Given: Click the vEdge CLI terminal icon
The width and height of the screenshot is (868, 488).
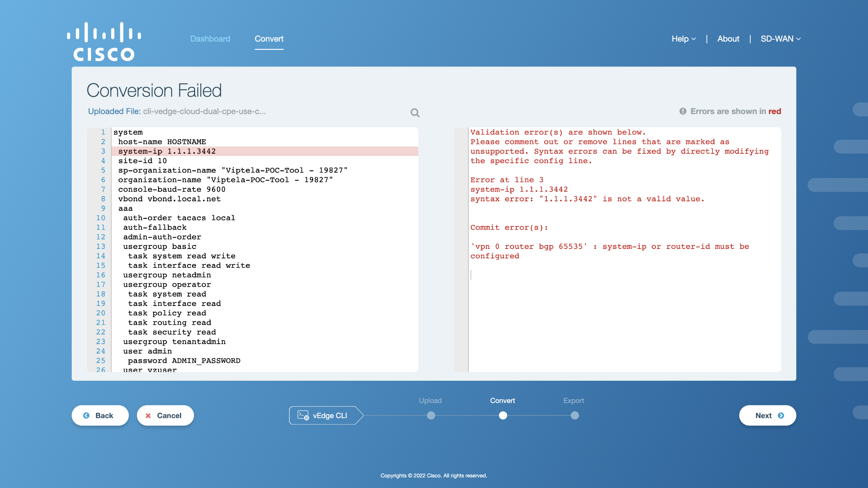Looking at the screenshot, I should (x=303, y=415).
